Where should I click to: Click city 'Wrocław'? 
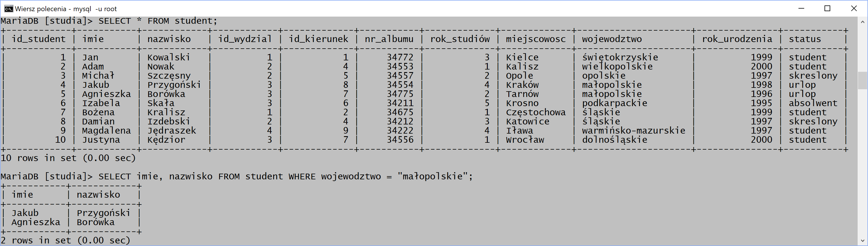pos(525,140)
